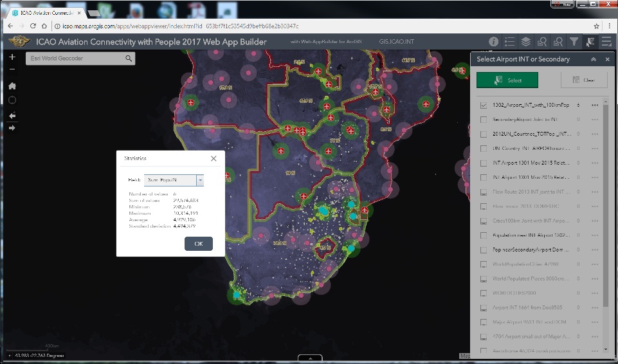Open the Attribute table menu icon
The height and width of the screenshot is (364, 618).
coord(606,42)
